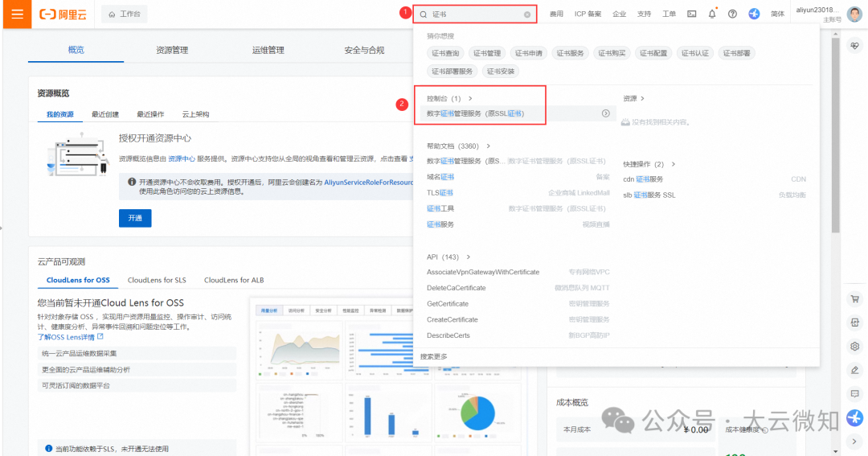Switch language via 简体

tap(777, 14)
